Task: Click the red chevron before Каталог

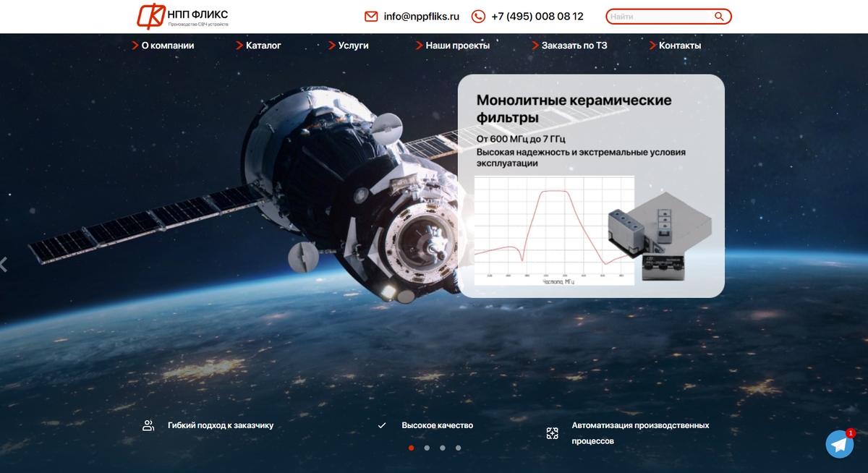Action: pos(239,46)
